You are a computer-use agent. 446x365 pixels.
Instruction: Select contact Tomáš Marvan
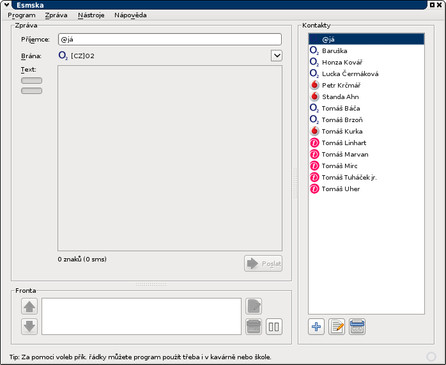coord(366,154)
